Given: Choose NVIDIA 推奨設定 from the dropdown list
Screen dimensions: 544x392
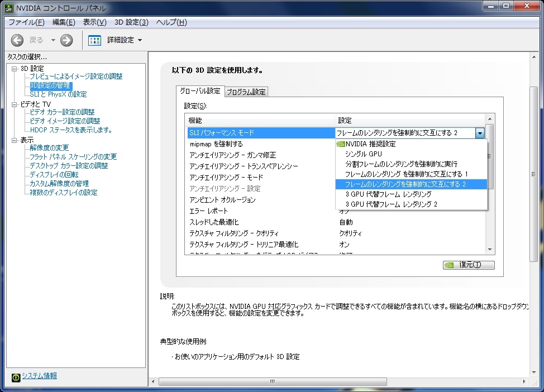Looking at the screenshot, I should coord(411,144).
